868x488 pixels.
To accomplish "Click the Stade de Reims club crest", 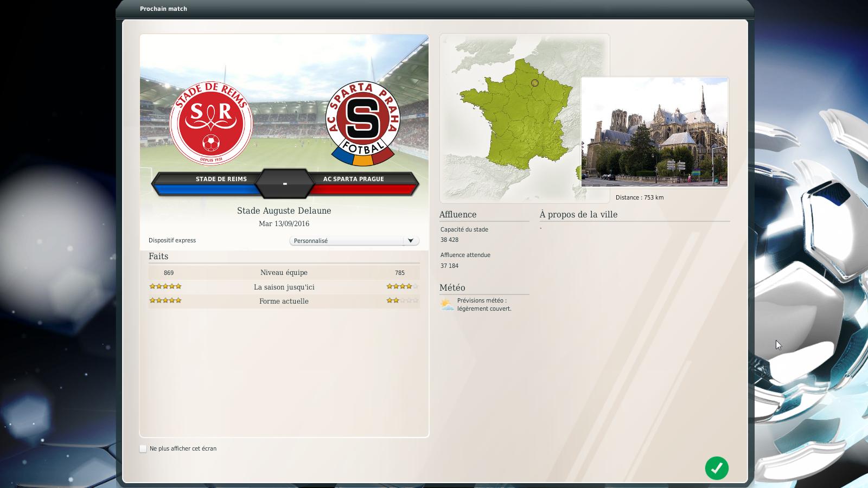I will (x=211, y=124).
